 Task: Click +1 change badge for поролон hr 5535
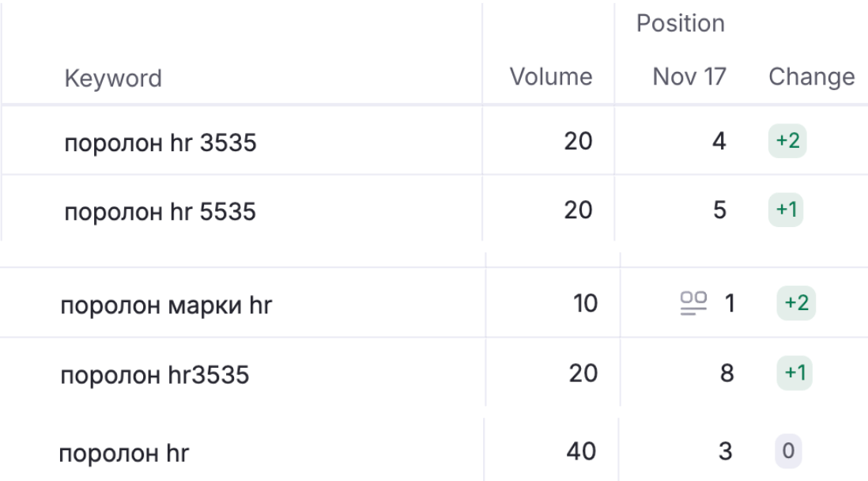click(x=787, y=210)
